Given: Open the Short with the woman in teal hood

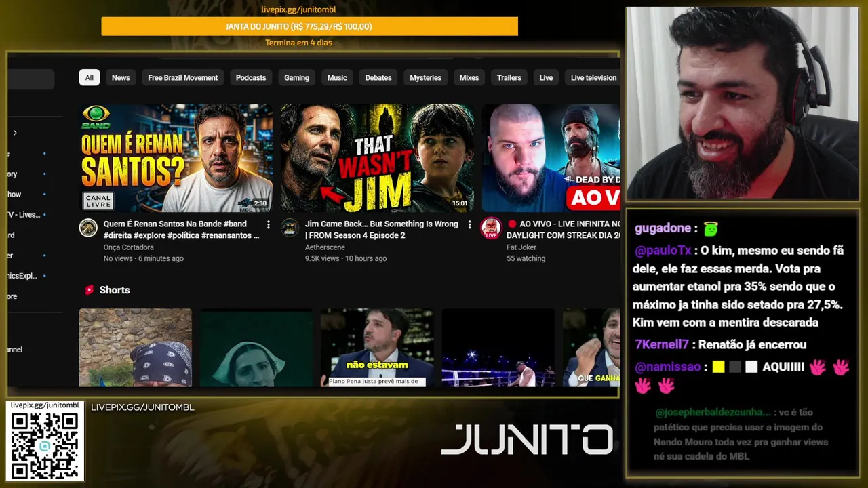Looking at the screenshot, I should coord(256,348).
